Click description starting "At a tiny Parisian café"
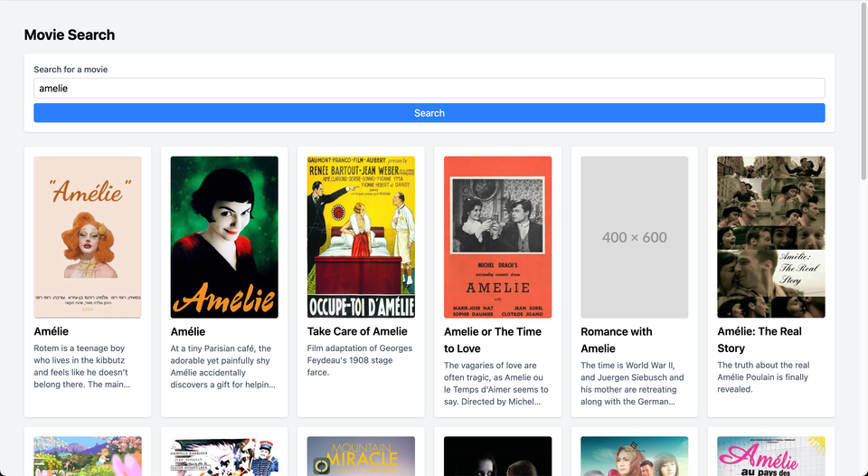The width and height of the screenshot is (868, 476). [x=222, y=367]
